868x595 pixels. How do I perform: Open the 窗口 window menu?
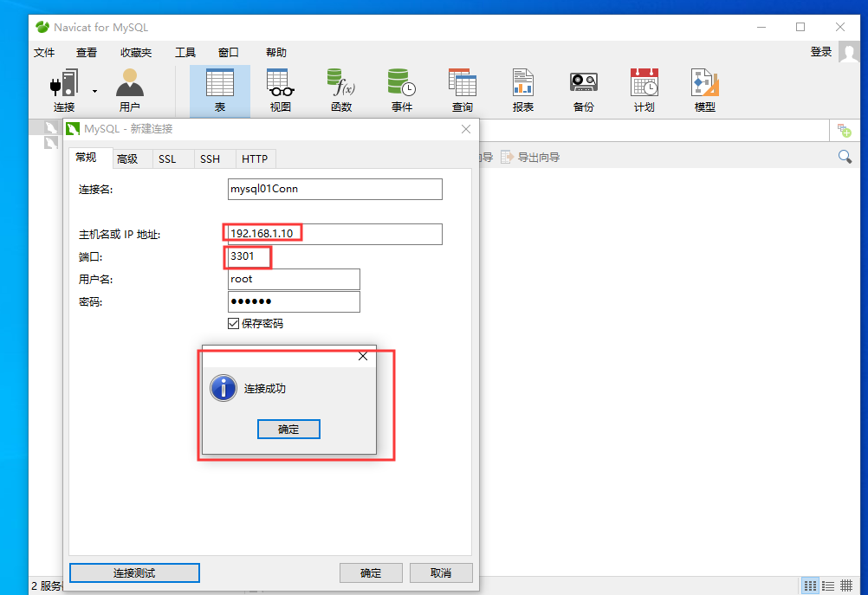click(229, 53)
